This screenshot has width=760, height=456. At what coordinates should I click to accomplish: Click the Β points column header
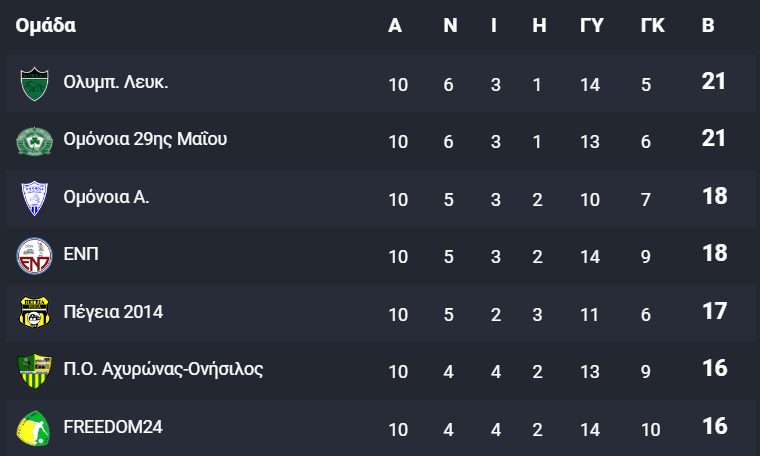pos(708,25)
